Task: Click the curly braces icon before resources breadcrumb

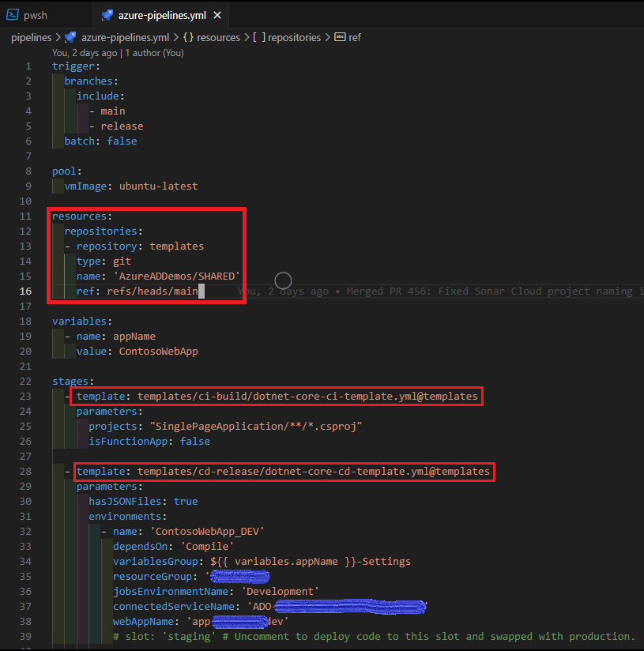Action: tap(188, 37)
